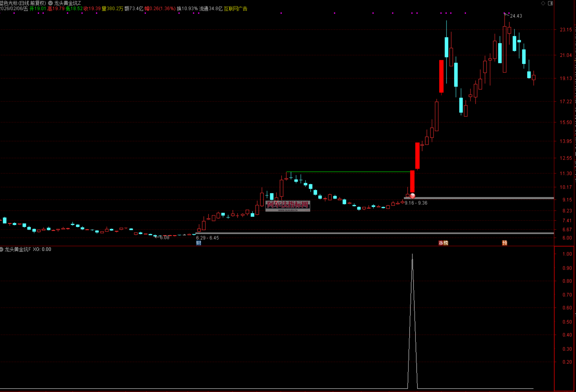Click the 财 financial marker icon
576x392 pixels.
tap(198, 243)
